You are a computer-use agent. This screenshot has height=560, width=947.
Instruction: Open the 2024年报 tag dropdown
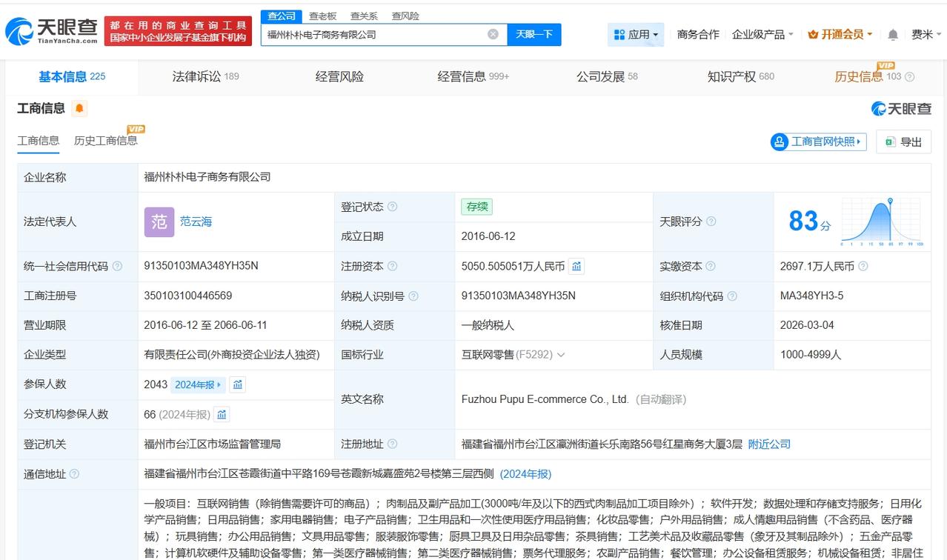point(197,384)
